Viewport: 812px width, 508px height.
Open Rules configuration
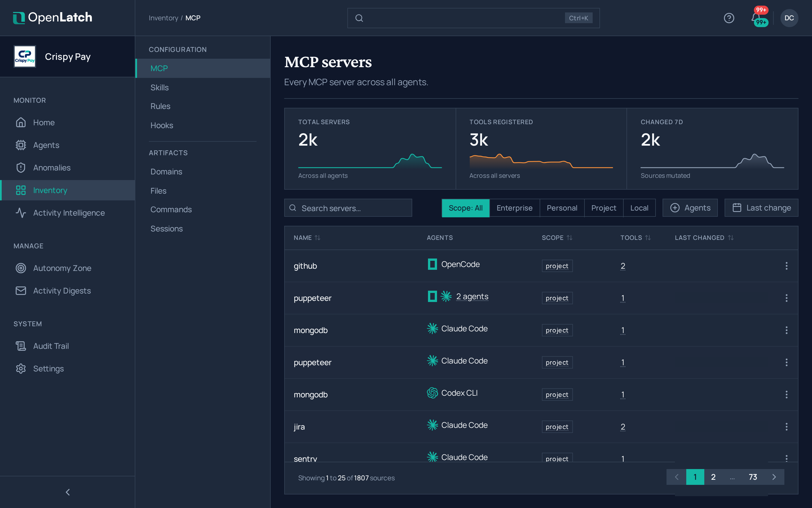(x=203, y=106)
